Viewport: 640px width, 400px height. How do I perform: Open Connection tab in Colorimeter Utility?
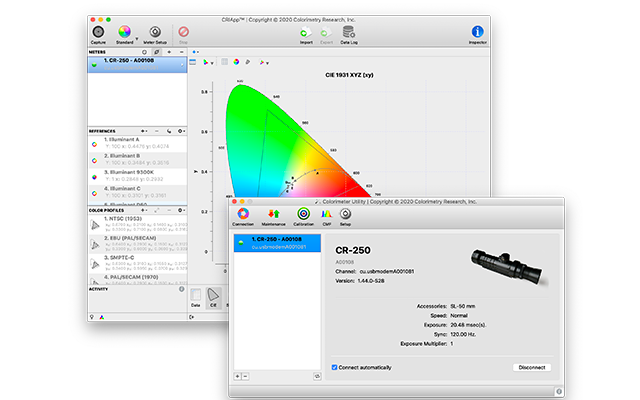(x=243, y=217)
